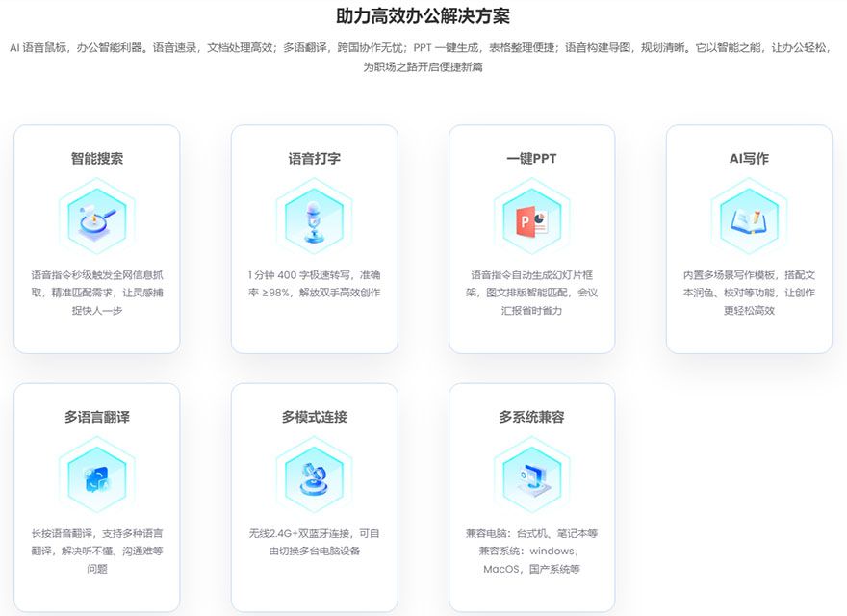Click the 一键PPT card title
Image resolution: width=847 pixels, height=616 pixels.
[531, 159]
